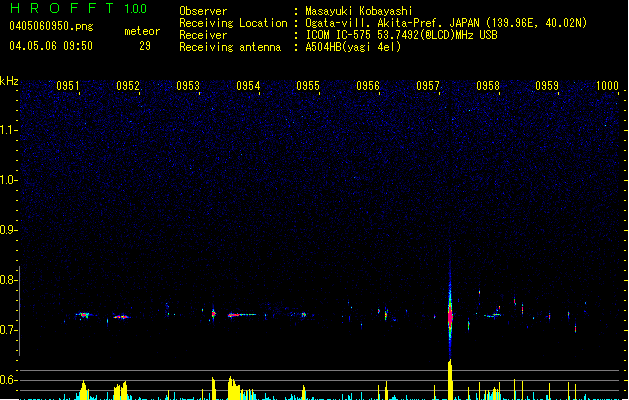This screenshot has width=629, height=400.
Task: Click the meteor echo just after 0951
Action: pos(83,315)
